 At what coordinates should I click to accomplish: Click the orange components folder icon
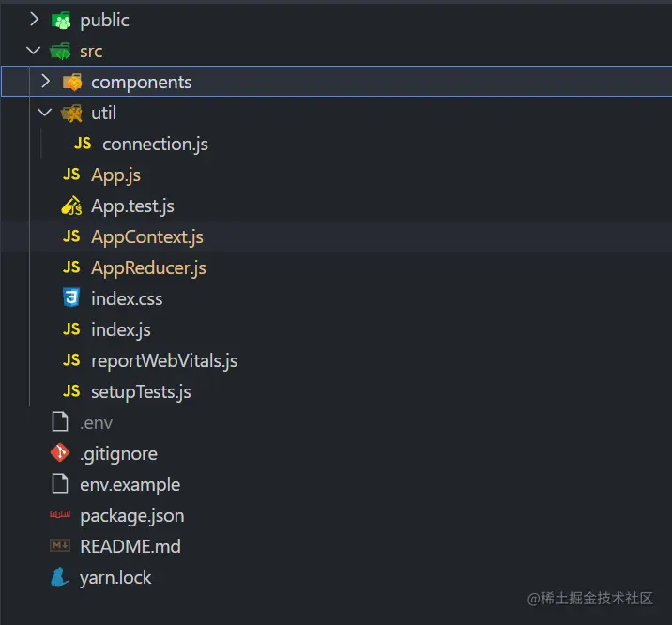point(72,82)
